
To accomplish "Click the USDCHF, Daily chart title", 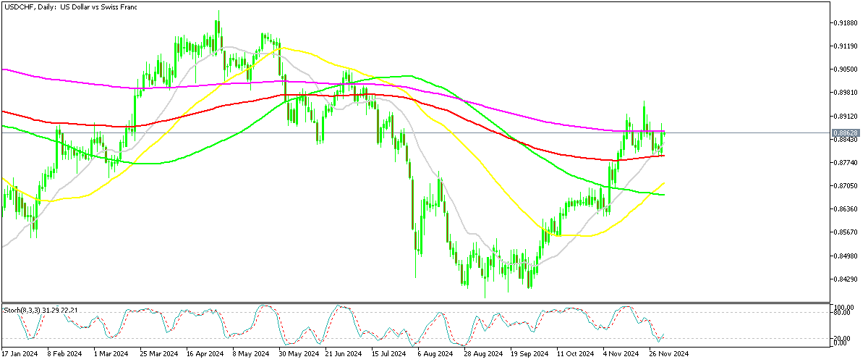I will click(71, 6).
